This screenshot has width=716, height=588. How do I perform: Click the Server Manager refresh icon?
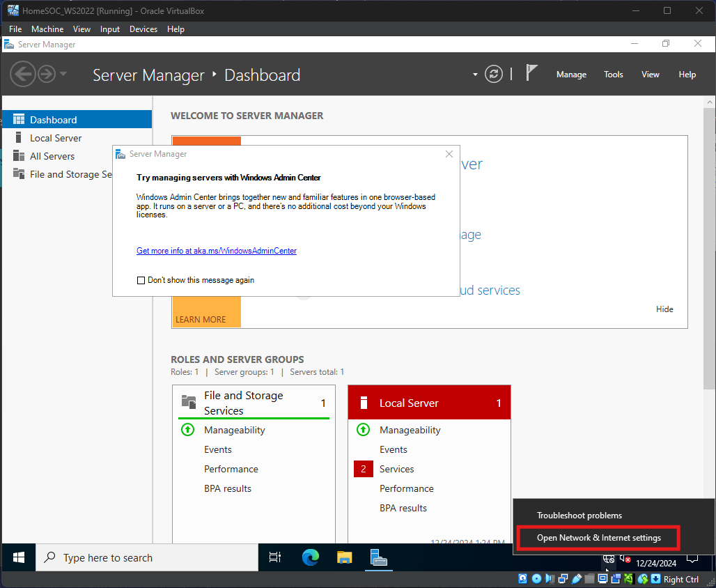(494, 75)
